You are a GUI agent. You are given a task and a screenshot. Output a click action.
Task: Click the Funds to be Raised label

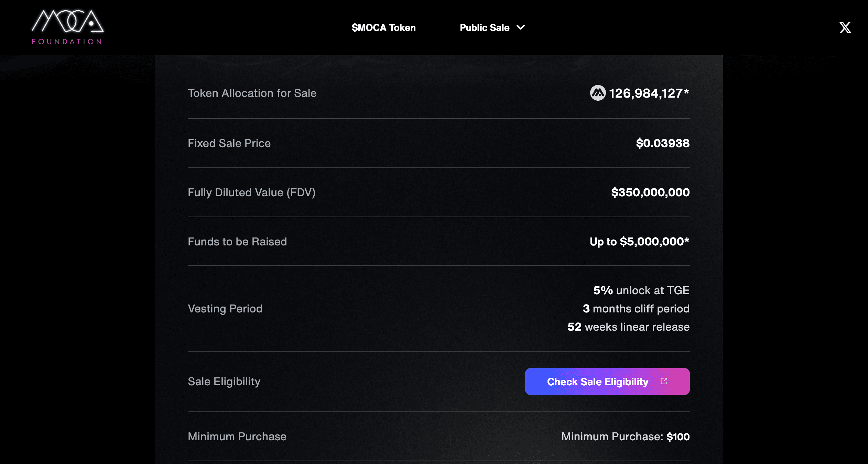click(x=237, y=242)
